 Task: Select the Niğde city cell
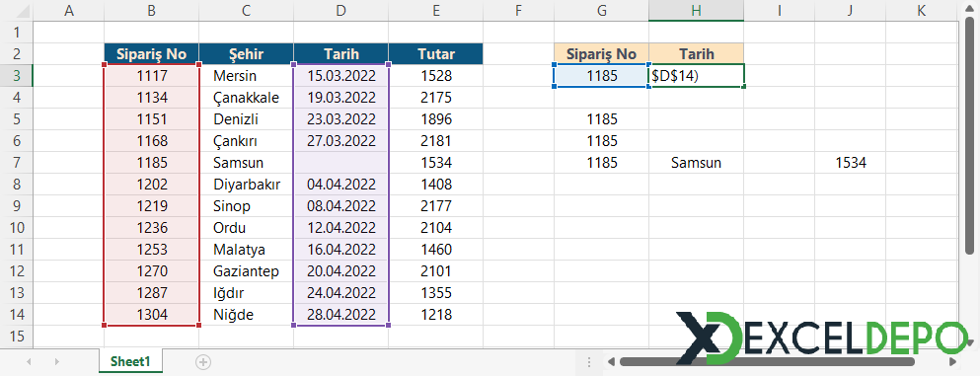247,315
